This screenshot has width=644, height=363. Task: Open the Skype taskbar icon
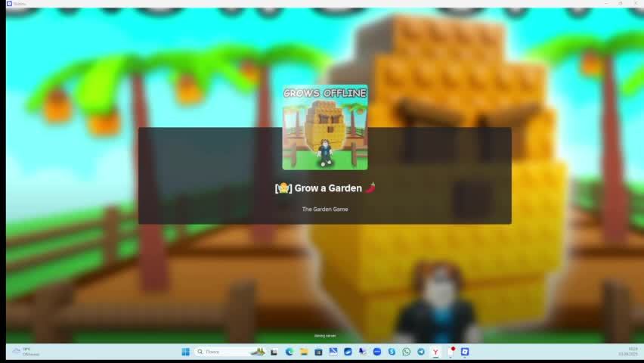pyautogui.click(x=392, y=352)
